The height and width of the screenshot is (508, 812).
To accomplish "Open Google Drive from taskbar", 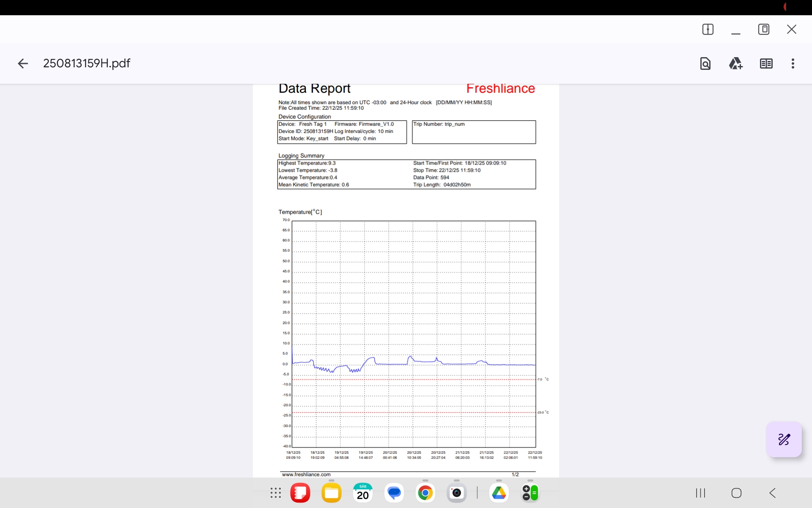I will tap(499, 493).
